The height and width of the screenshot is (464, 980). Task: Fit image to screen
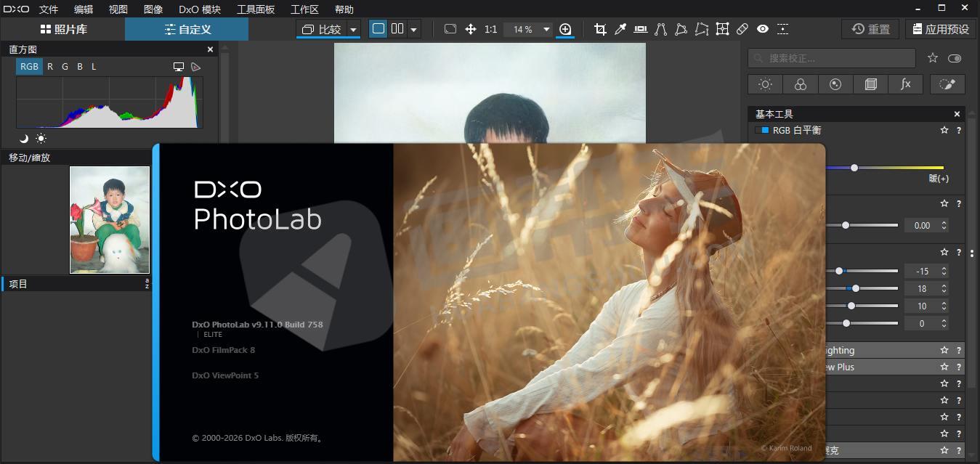[x=450, y=29]
